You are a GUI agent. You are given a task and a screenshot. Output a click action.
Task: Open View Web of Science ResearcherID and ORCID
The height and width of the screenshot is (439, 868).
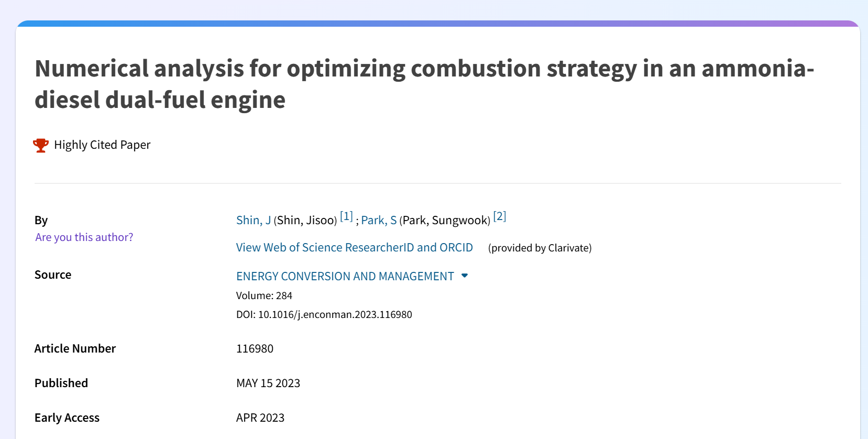355,247
